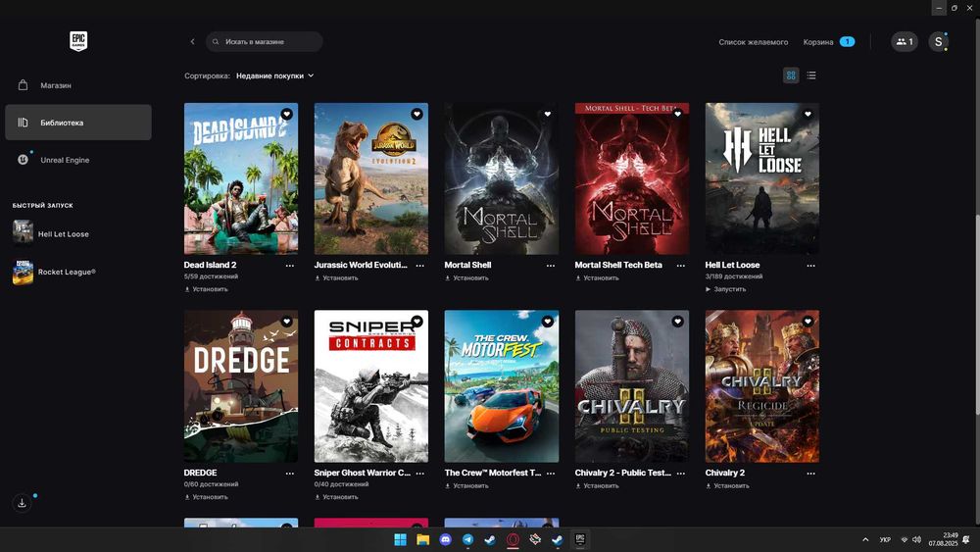The width and height of the screenshot is (980, 552).
Task: Toggle favorite heart on Sniper Ghost Warrior Contracts
Action: 416,322
